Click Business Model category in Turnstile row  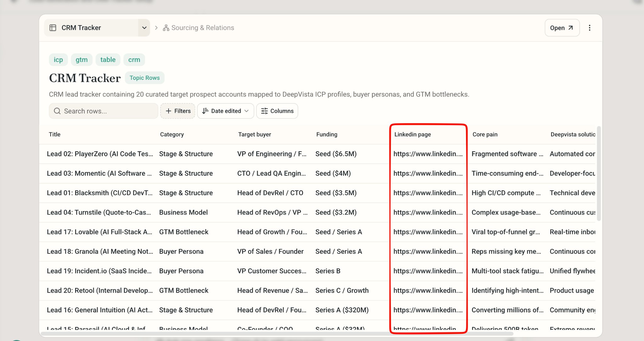[x=183, y=212]
